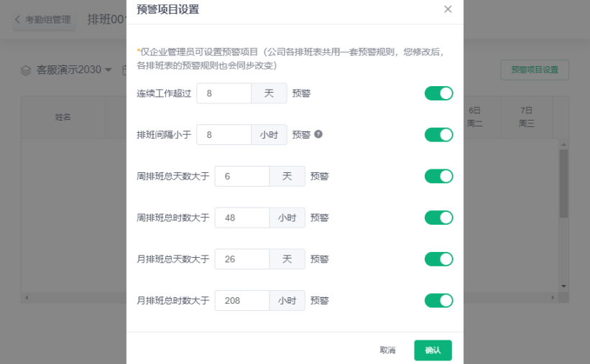Click the vertical scrollbar down arrow
The image size is (590, 364).
563,286
